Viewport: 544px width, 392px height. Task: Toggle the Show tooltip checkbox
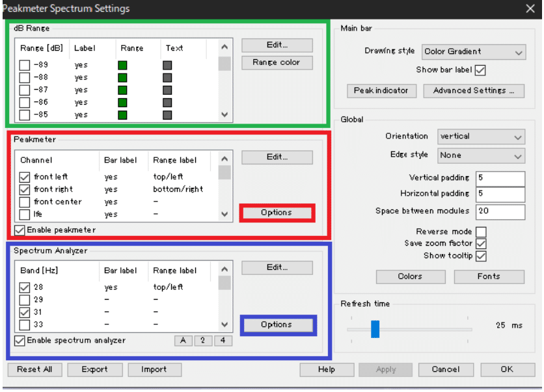click(x=481, y=256)
